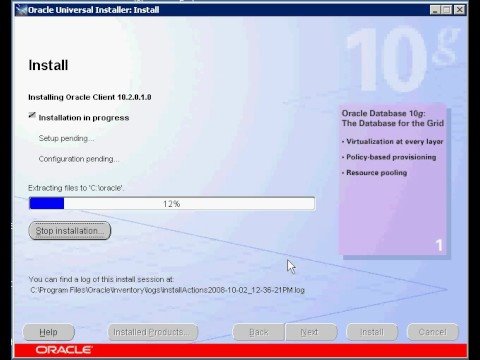The width and height of the screenshot is (480, 360).
Task: Click the Next button
Action: tap(311, 332)
